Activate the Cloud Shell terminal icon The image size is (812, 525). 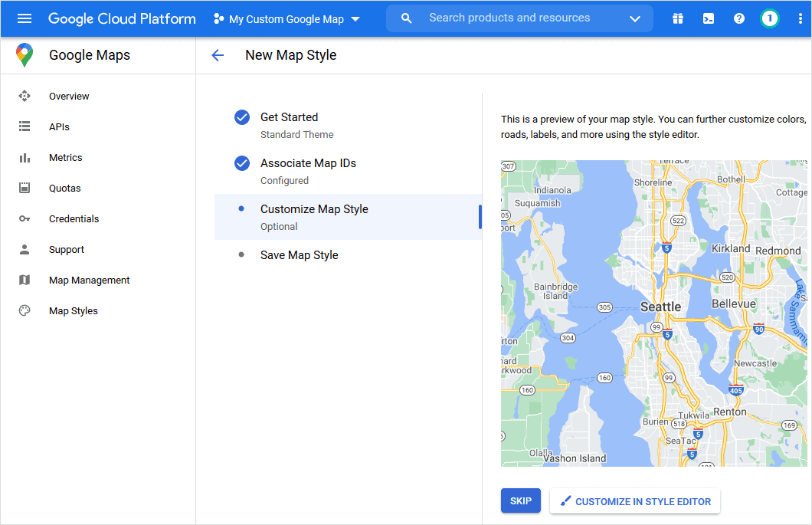click(x=709, y=18)
